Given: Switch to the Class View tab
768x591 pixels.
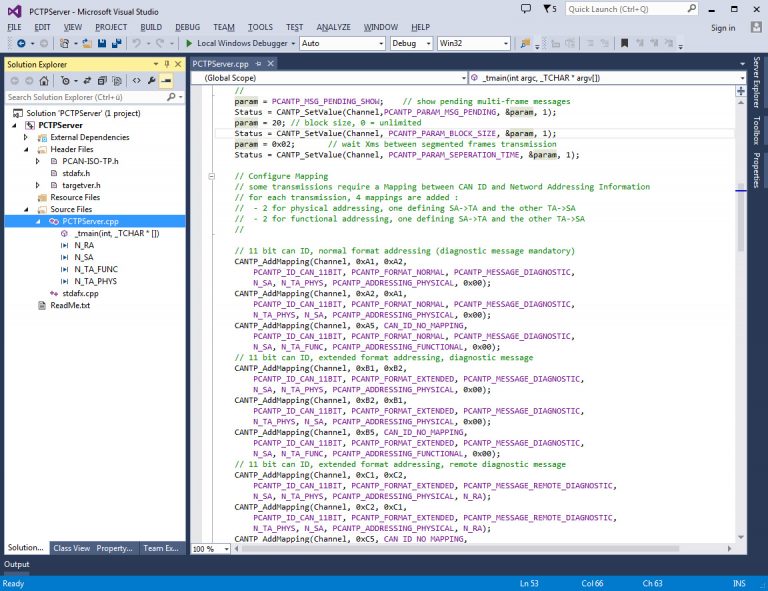Looking at the screenshot, I should point(70,548).
